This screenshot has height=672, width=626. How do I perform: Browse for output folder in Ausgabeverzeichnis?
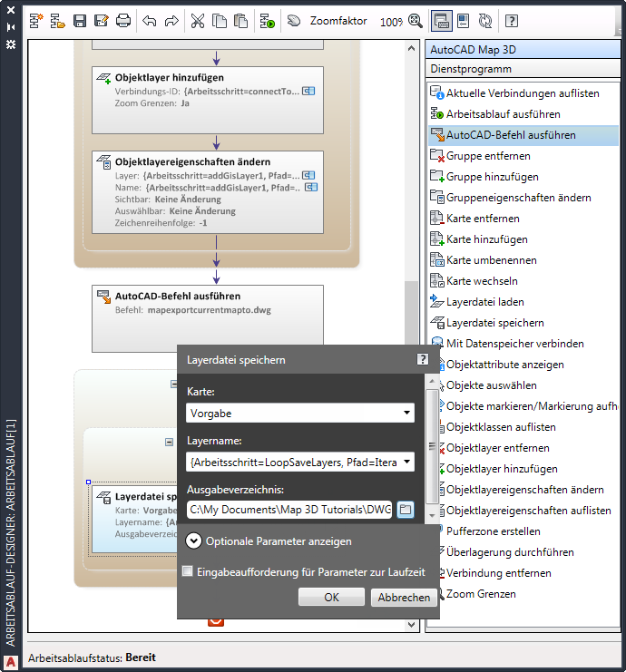(x=406, y=510)
